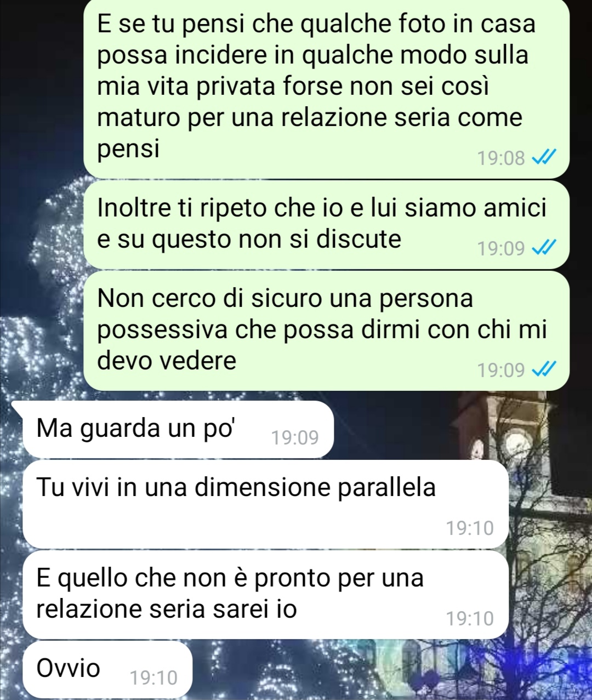592x700 pixels.
Task: Tap the 19:09 timestamp next to 'Ma guarda un po''
Action: coord(295,437)
